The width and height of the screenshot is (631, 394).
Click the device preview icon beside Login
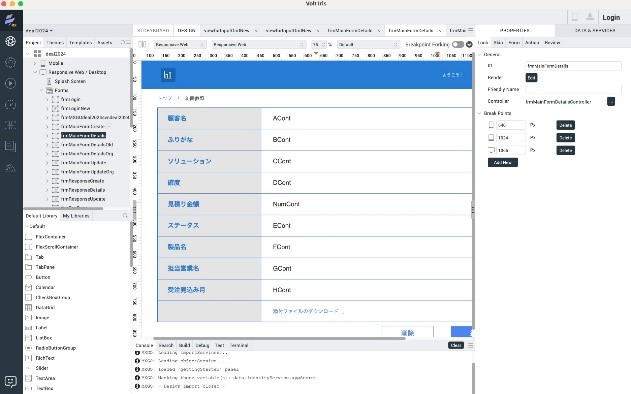pyautogui.click(x=575, y=17)
